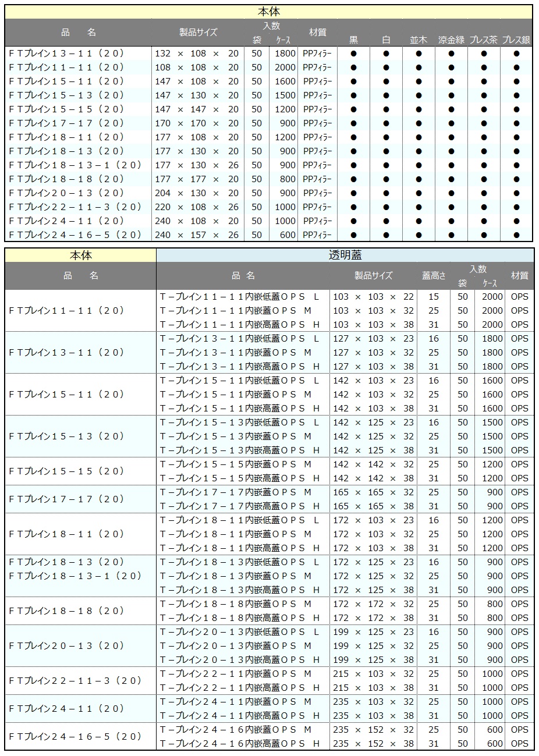Click the 蓋高さ column header

point(434,276)
